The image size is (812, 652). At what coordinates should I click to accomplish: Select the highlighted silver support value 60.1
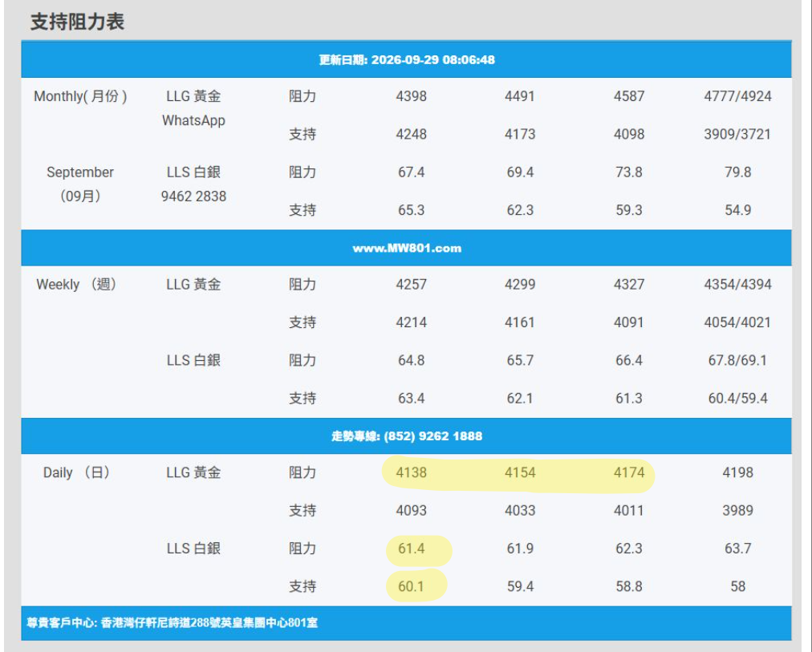click(x=411, y=587)
